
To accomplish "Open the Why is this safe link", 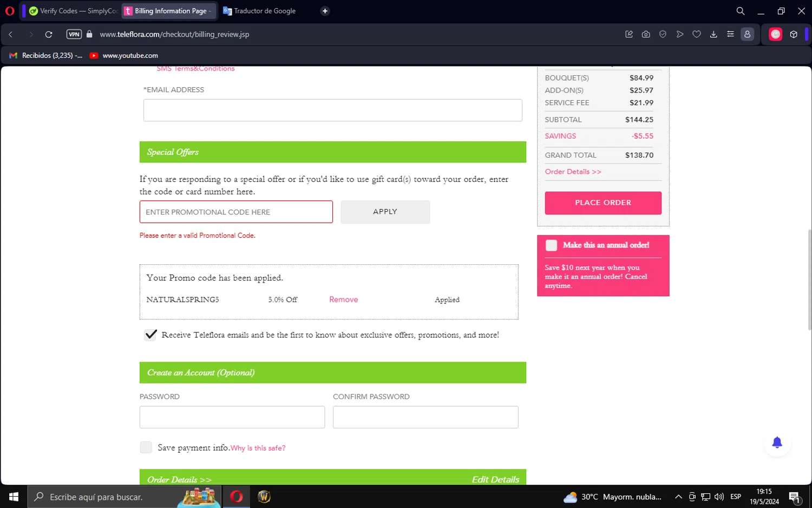I will [x=258, y=448].
